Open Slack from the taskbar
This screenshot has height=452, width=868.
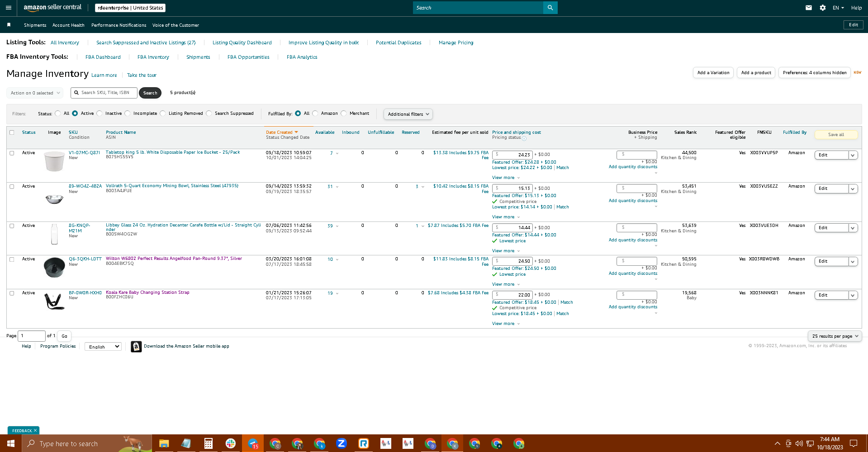pos(231,443)
